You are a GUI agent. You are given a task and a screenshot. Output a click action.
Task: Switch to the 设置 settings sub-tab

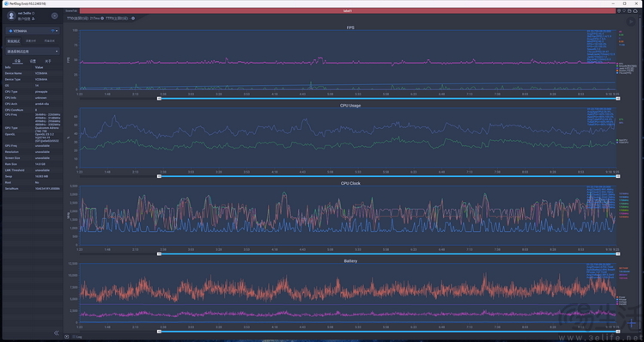click(x=33, y=61)
